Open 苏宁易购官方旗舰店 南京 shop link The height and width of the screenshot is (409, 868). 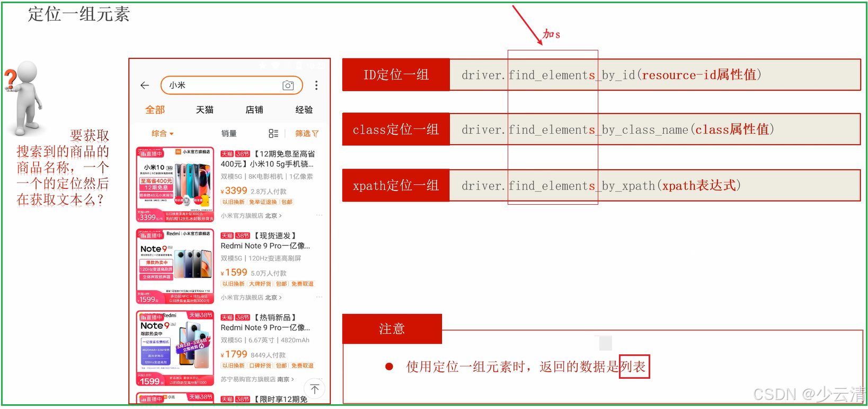click(x=257, y=379)
